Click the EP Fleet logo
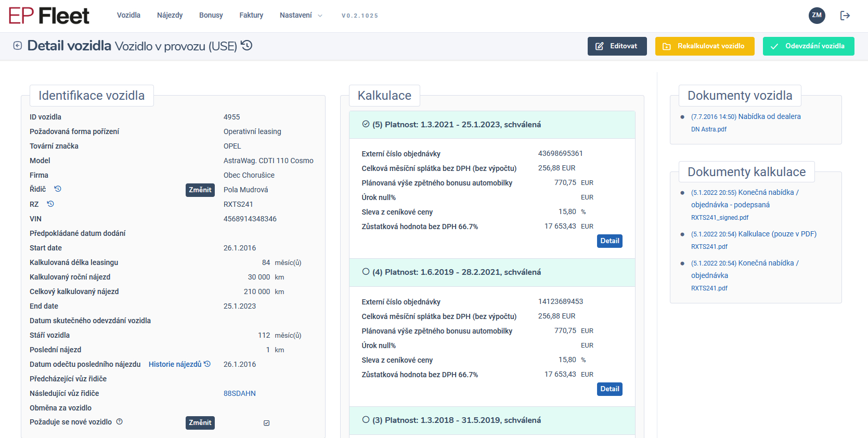This screenshot has width=868, height=438. pyautogui.click(x=49, y=16)
